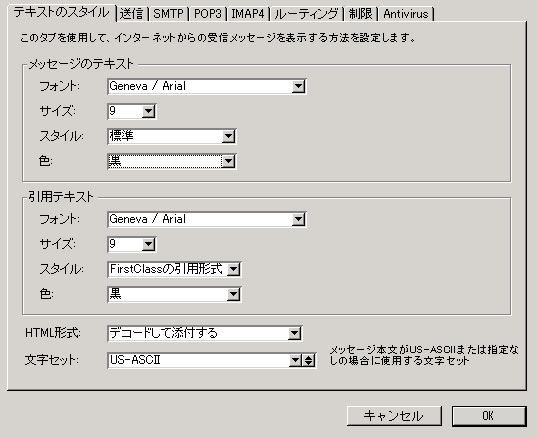Select the POP3 tab
This screenshot has width=537, height=438.
pyautogui.click(x=208, y=14)
